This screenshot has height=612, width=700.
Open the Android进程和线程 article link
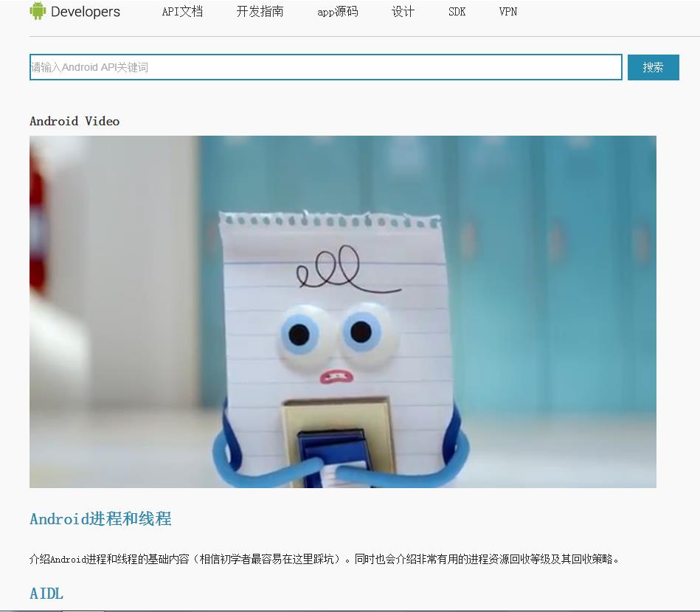100,518
